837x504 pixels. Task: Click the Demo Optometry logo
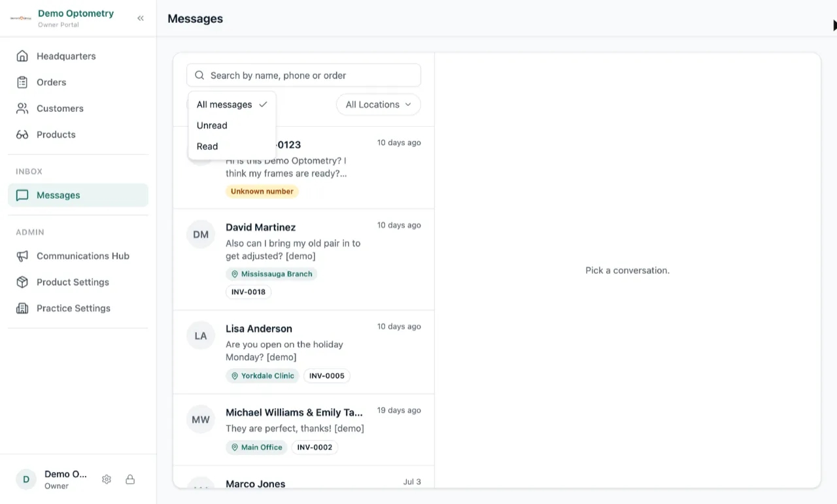pyautogui.click(x=21, y=18)
